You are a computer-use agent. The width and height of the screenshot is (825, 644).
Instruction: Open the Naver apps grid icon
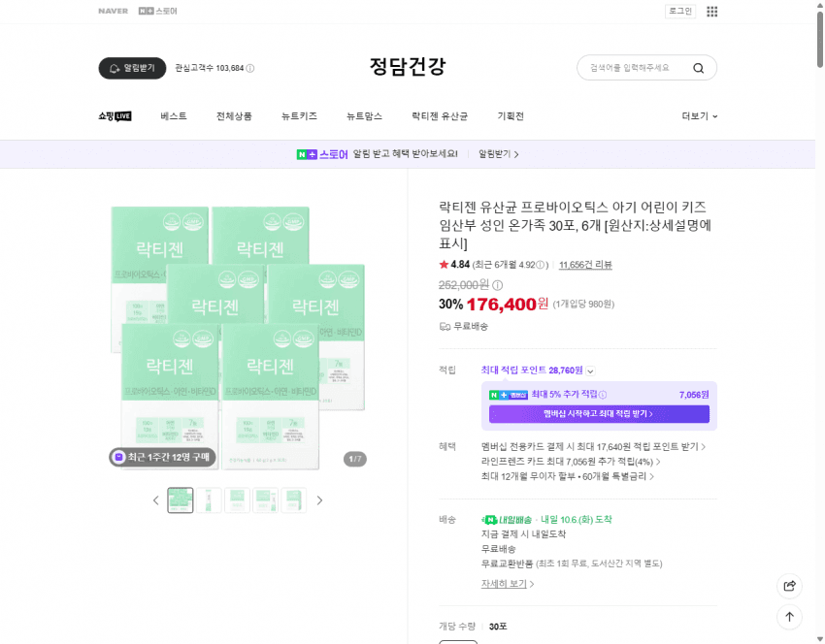coord(711,12)
